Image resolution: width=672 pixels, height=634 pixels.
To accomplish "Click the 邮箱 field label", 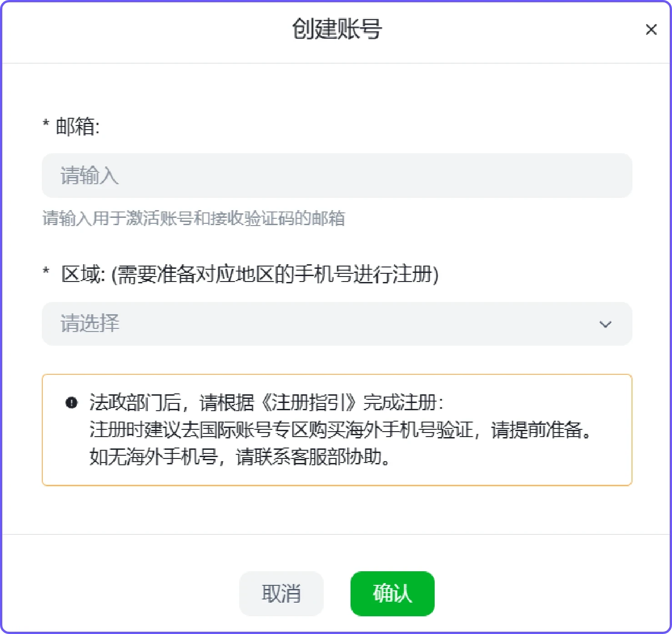I will click(77, 126).
